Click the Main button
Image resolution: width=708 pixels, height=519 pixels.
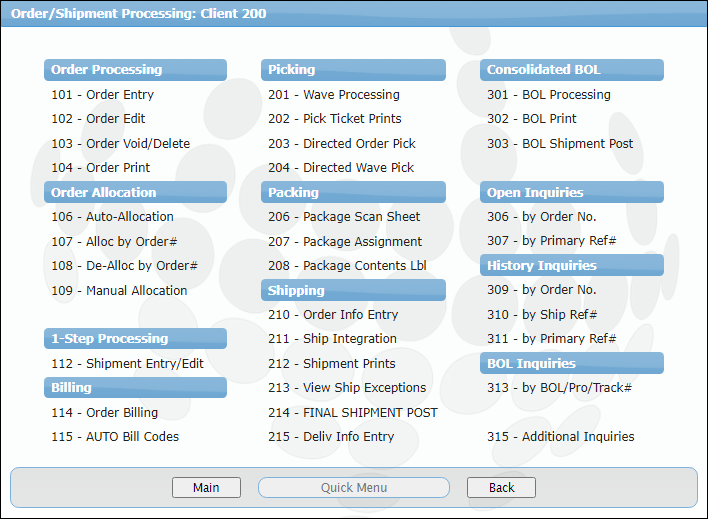[x=206, y=488]
